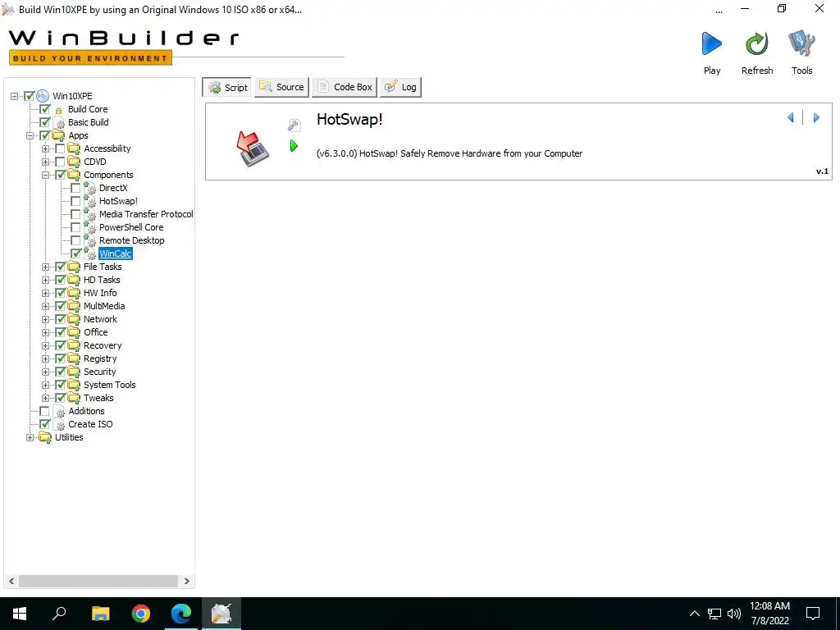Select the Remote Desktop tree item

pyautogui.click(x=132, y=240)
